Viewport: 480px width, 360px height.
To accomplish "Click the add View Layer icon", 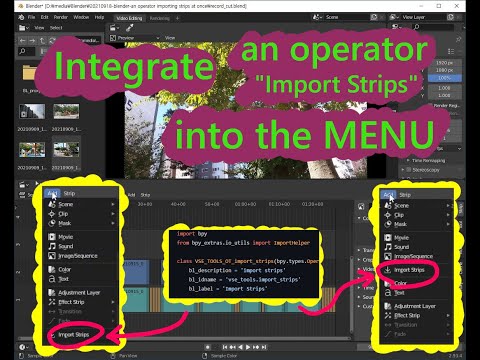I will coord(451,17).
